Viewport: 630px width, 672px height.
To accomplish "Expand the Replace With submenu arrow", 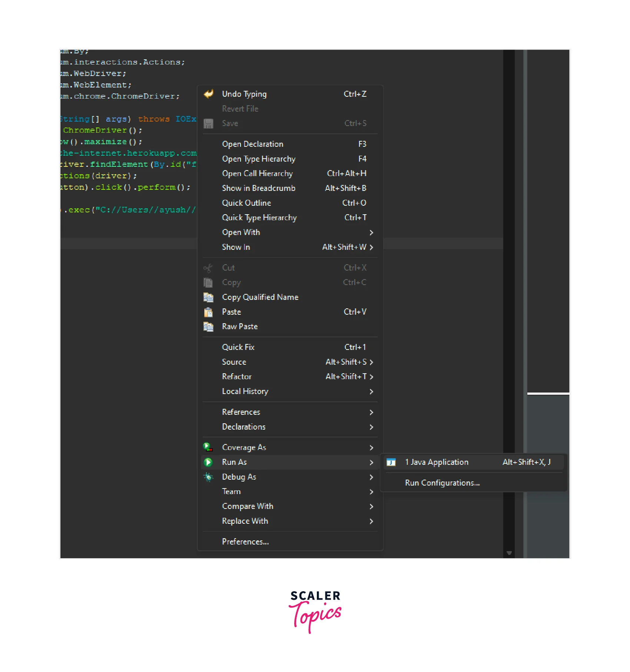I will [371, 522].
